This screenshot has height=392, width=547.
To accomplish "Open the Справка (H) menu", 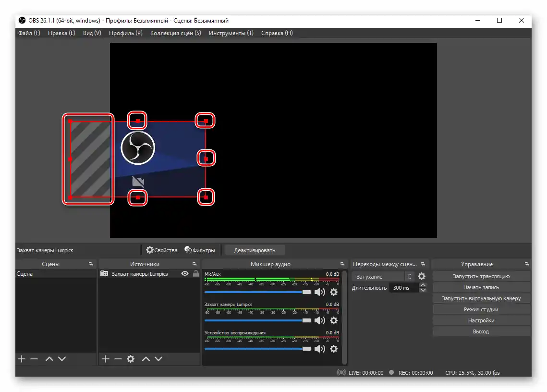I will tap(277, 33).
